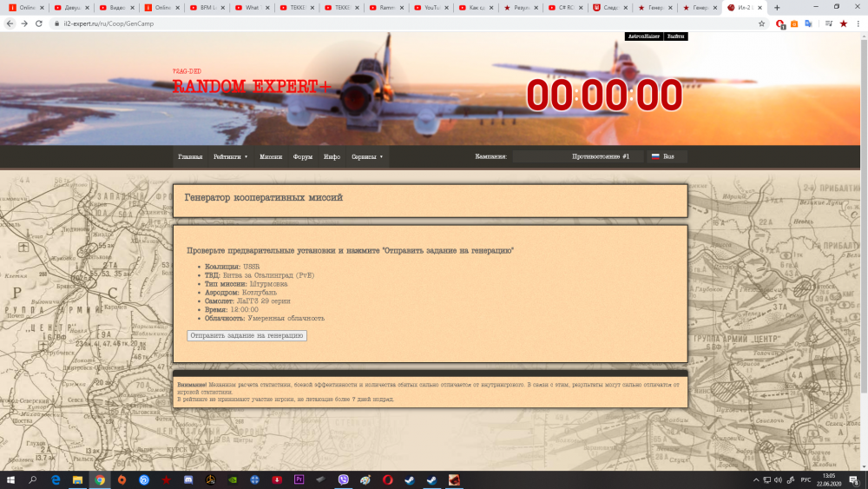The height and width of the screenshot is (489, 868).
Task: Open Windows search from taskbar
Action: click(33, 480)
